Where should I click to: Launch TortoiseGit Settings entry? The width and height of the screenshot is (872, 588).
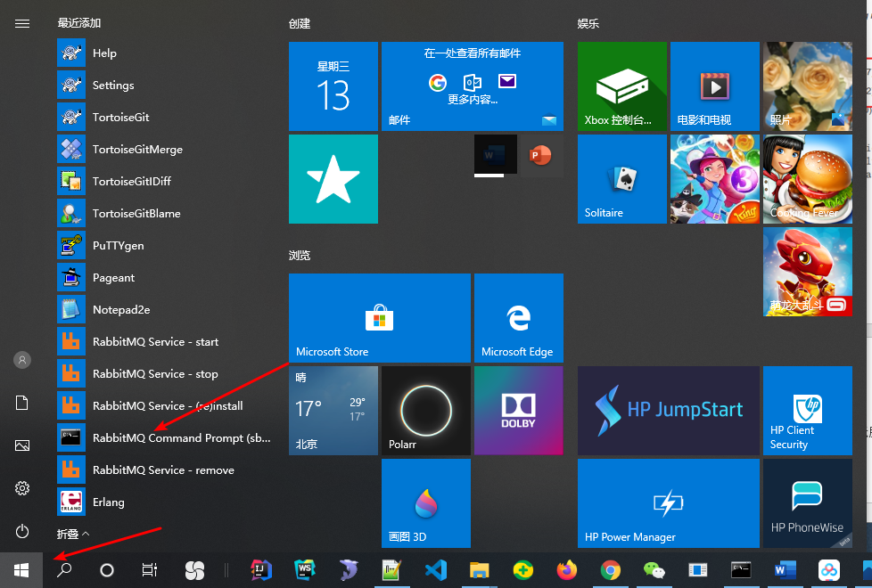pyautogui.click(x=164, y=85)
